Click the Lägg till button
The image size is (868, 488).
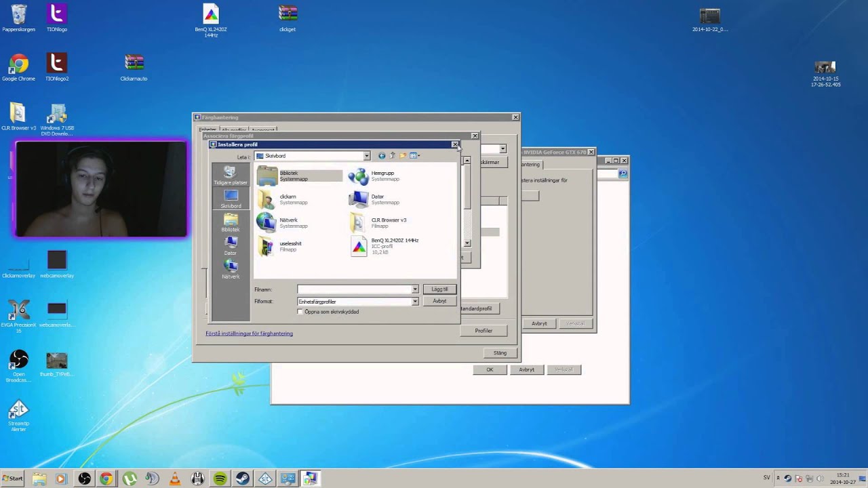(x=439, y=289)
